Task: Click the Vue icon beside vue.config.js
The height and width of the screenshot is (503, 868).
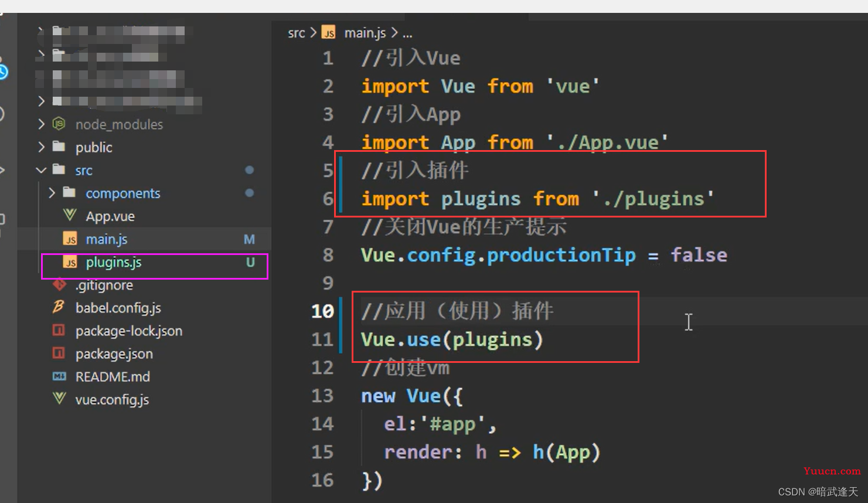Action: tap(59, 399)
